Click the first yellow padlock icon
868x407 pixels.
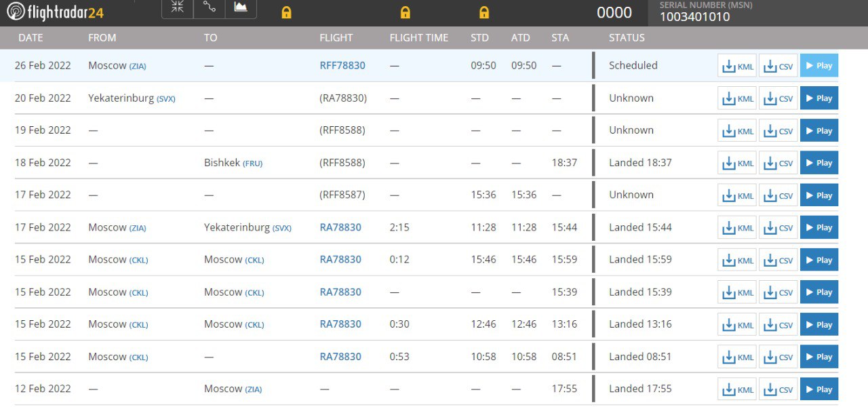(x=286, y=12)
